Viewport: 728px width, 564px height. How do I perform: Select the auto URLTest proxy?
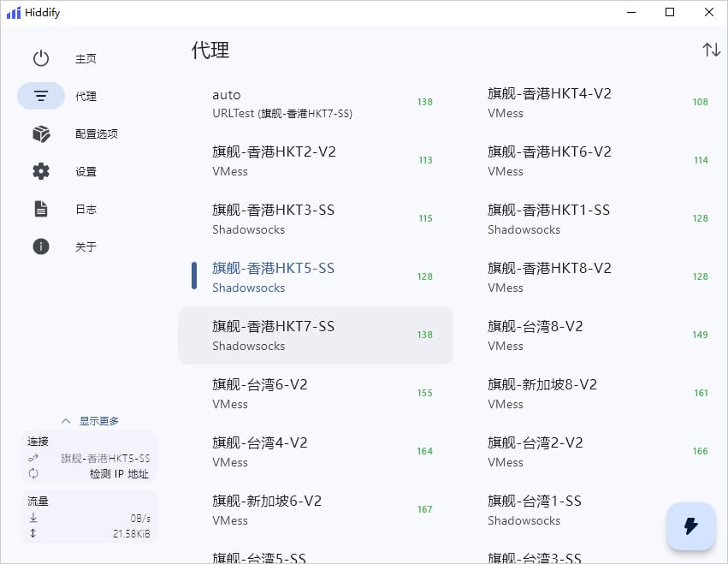click(315, 103)
